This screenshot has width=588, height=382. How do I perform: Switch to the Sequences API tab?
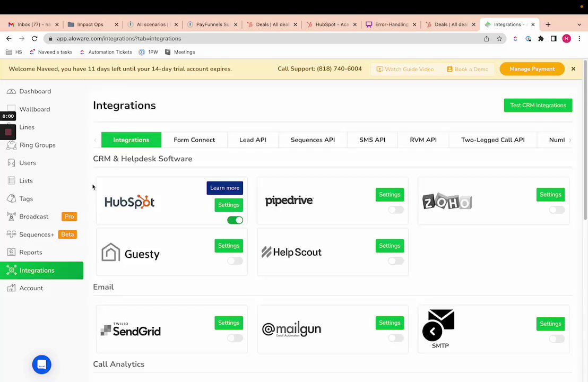click(313, 140)
